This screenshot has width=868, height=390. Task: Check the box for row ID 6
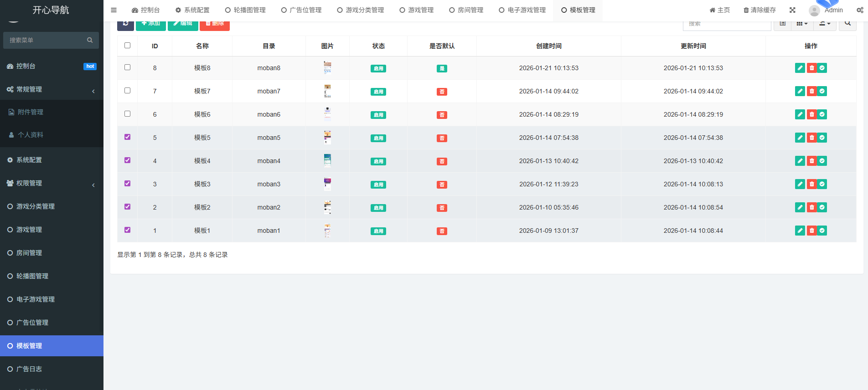127,114
